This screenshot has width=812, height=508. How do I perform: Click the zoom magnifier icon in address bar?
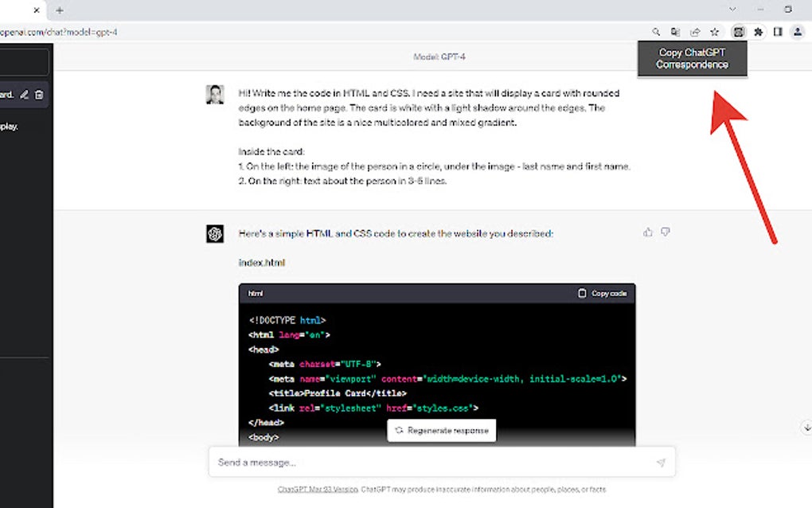click(656, 32)
